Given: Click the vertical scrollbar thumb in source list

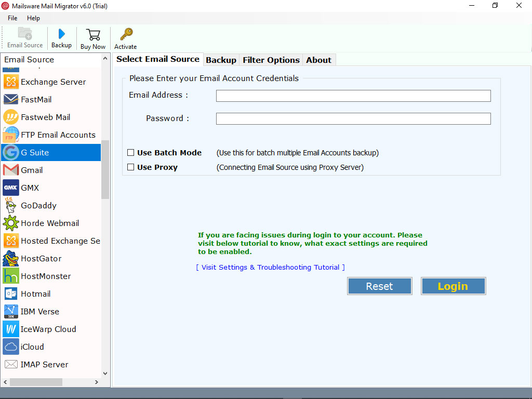Looking at the screenshot, I should (x=105, y=169).
